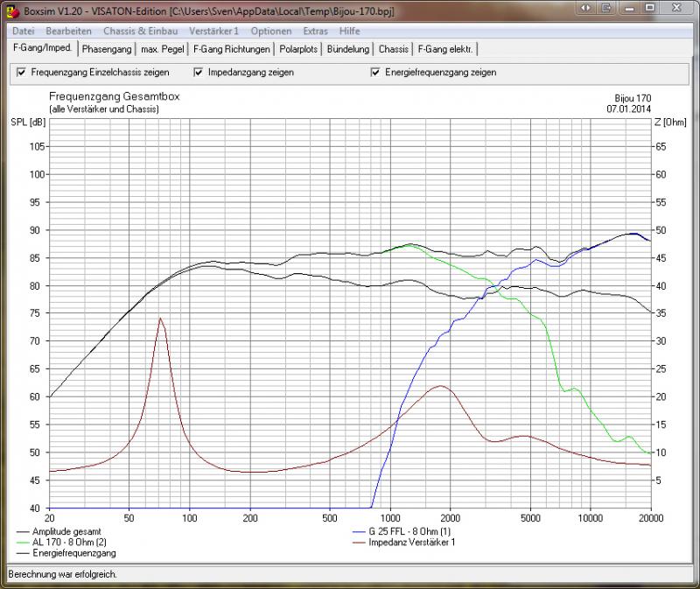The height and width of the screenshot is (589, 700).
Task: Switch to the Bündelung tab
Action: click(348, 49)
